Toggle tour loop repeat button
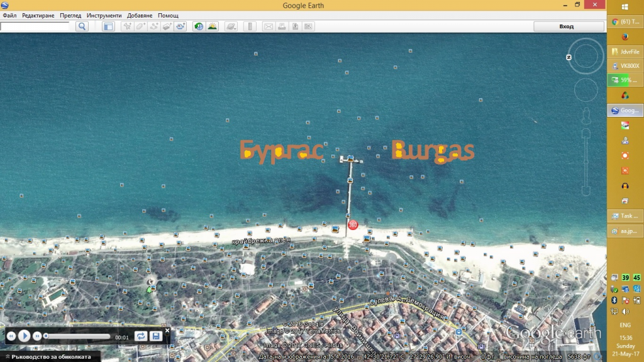This screenshot has height=362, width=644. pos(141,336)
